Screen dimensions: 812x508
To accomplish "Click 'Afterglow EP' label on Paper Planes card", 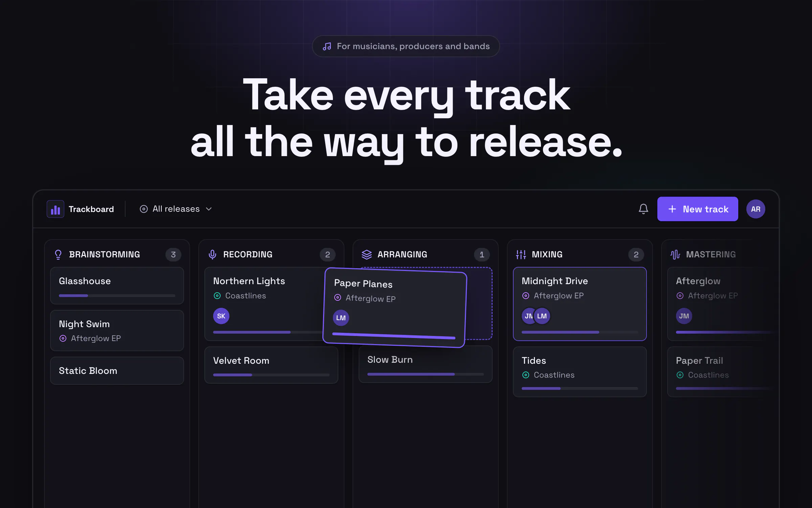I will 370,298.
